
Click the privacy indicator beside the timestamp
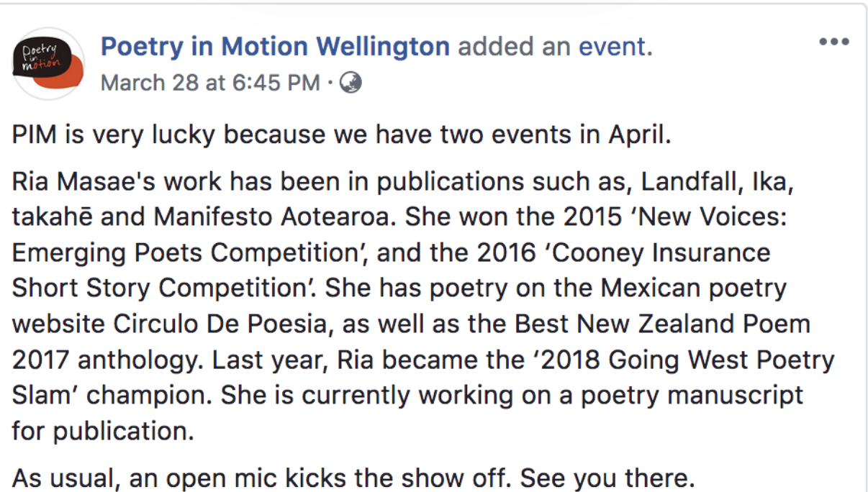(350, 83)
